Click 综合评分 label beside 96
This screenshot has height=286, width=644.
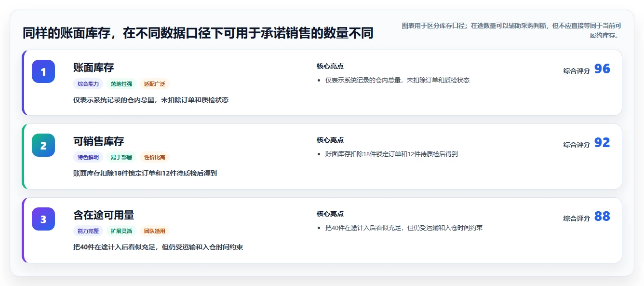(x=577, y=71)
